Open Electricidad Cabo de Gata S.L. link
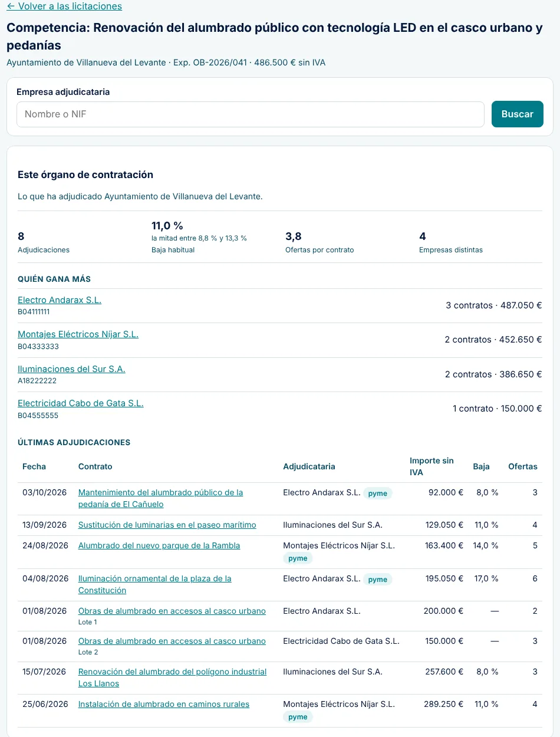This screenshot has width=560, height=737. (81, 403)
